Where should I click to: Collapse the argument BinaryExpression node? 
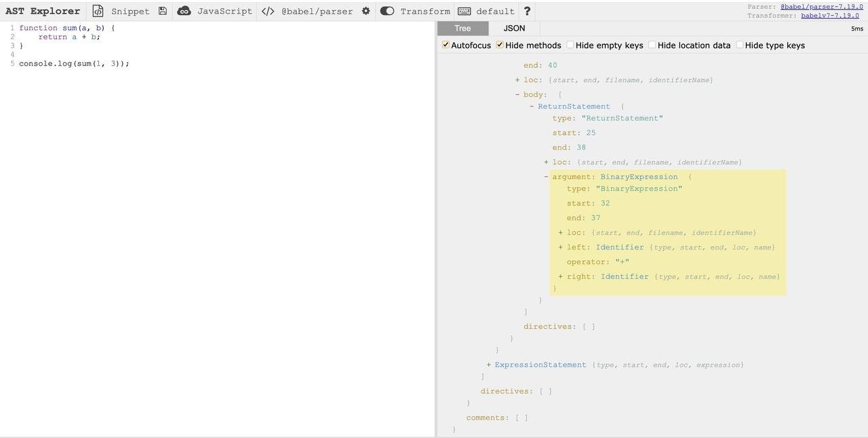(546, 177)
